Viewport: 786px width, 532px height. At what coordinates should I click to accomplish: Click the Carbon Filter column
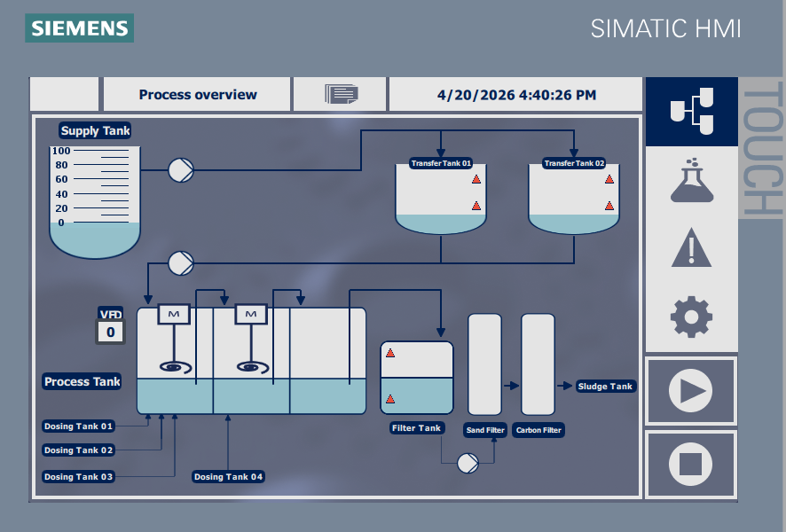[x=538, y=364]
